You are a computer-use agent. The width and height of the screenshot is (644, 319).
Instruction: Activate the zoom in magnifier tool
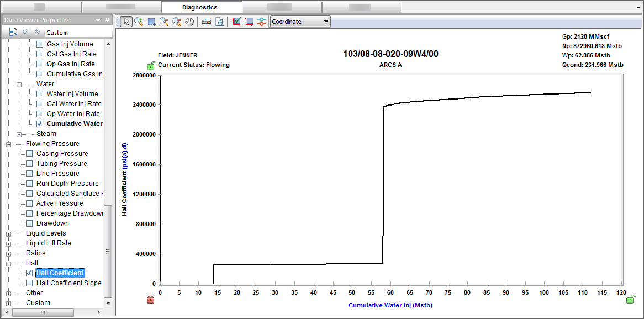tap(139, 22)
